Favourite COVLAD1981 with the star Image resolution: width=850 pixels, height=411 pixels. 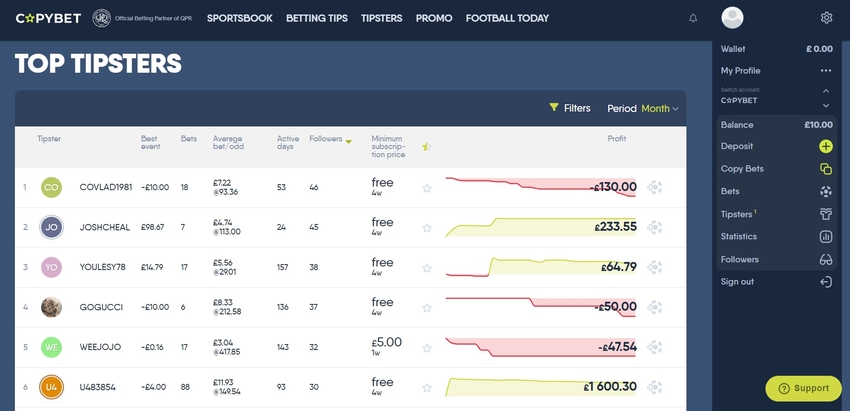pos(427,188)
